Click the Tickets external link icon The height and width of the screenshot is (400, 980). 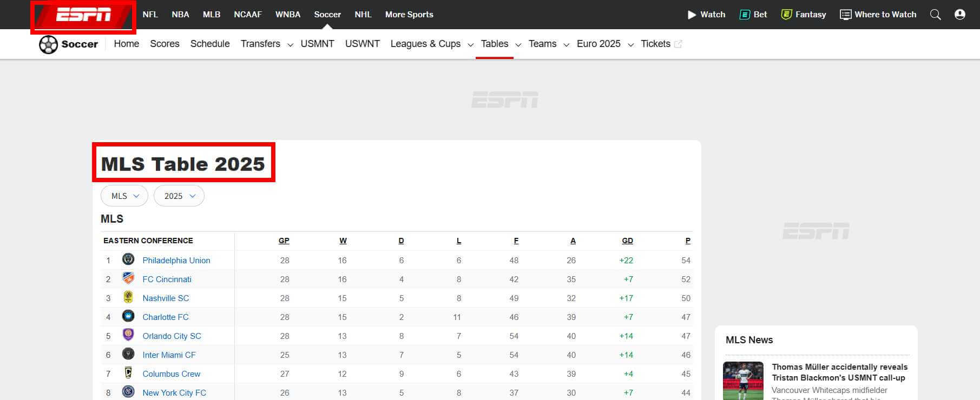click(678, 44)
